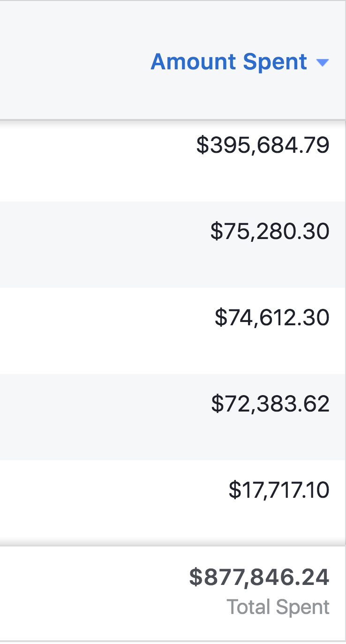Click the $72,383.62 amount text

[270, 404]
